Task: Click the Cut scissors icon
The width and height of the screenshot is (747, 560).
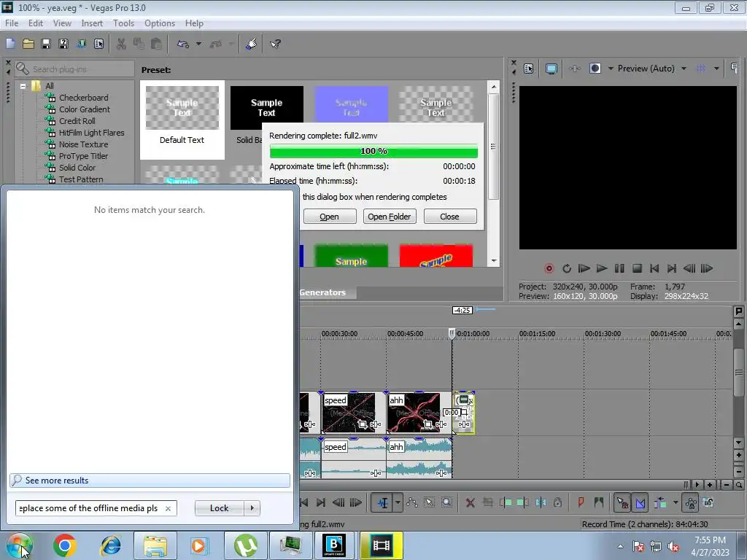Action: coord(122,44)
